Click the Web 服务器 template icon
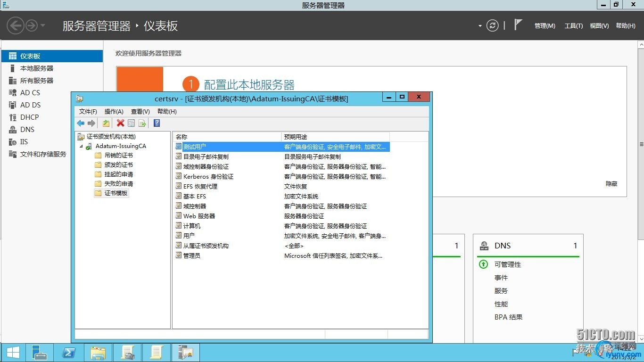Viewport: 644px width, 362px height. (178, 216)
